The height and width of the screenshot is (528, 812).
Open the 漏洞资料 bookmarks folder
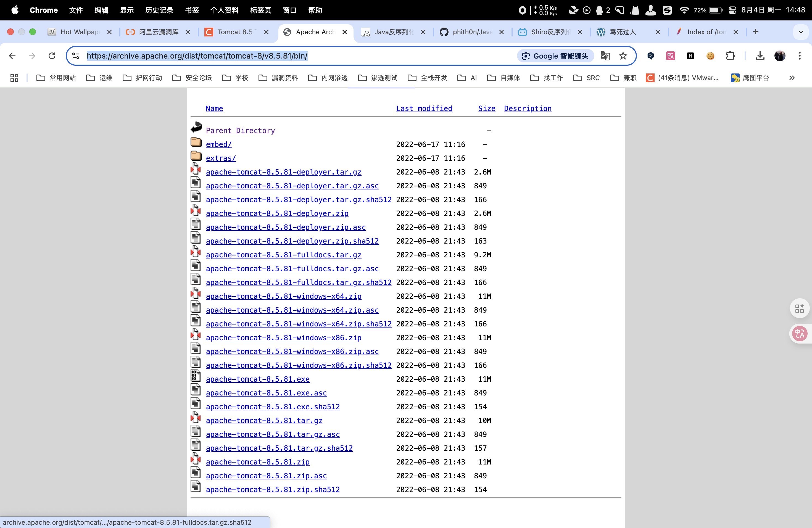pyautogui.click(x=278, y=78)
